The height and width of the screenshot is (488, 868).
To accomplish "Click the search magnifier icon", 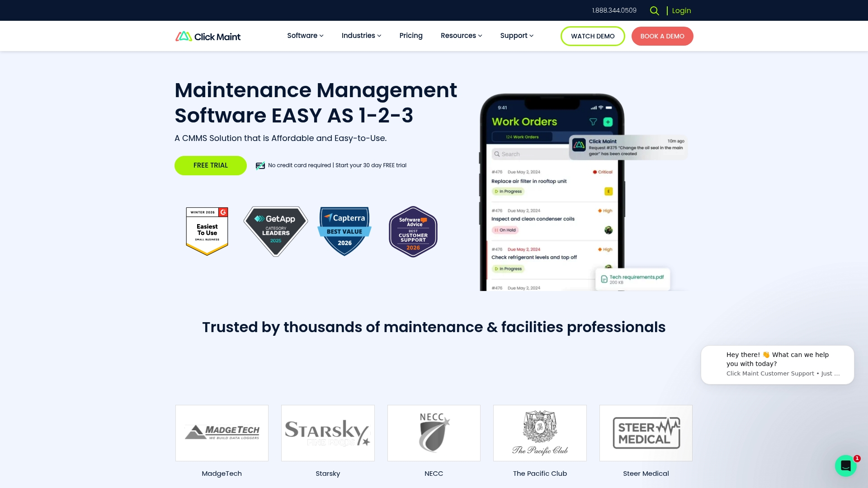I will tap(654, 10).
